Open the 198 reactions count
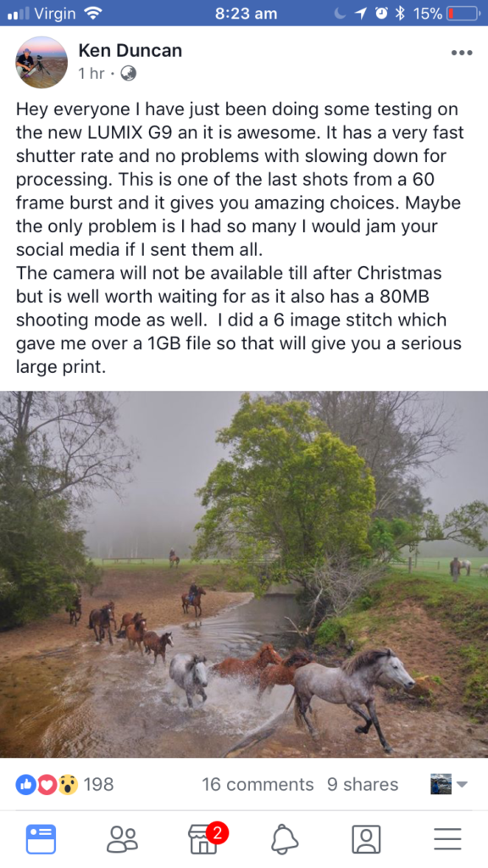 pos(98,784)
